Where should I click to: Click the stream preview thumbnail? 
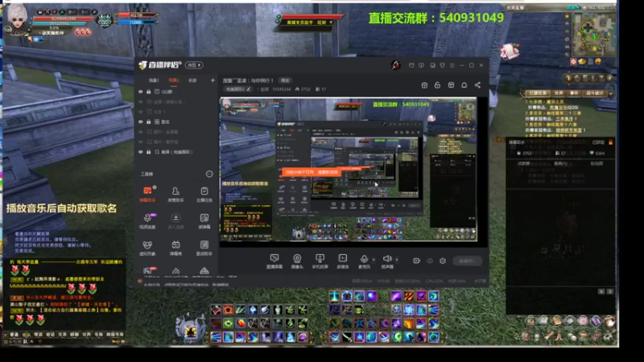349,169
